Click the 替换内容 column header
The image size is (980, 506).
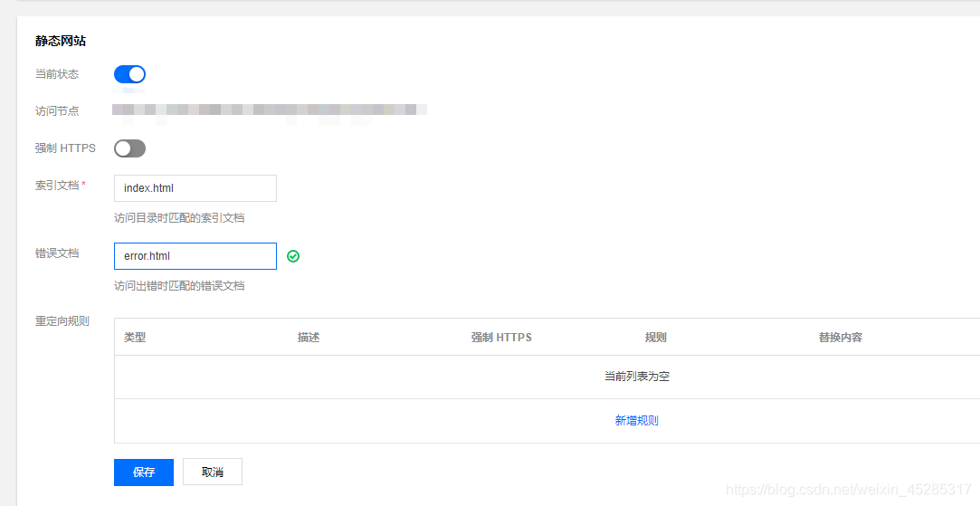tap(841, 337)
